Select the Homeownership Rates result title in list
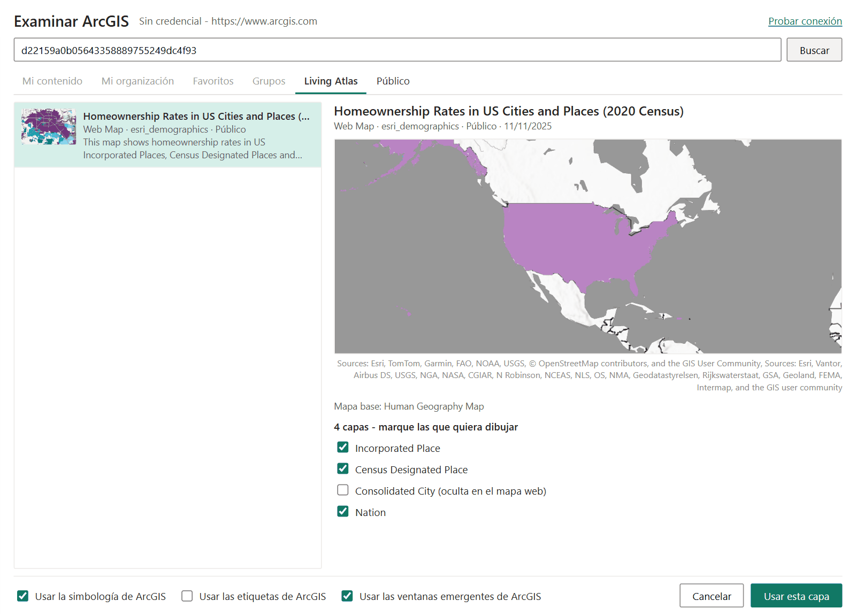Viewport: 856px width, 616px height. pos(196,117)
